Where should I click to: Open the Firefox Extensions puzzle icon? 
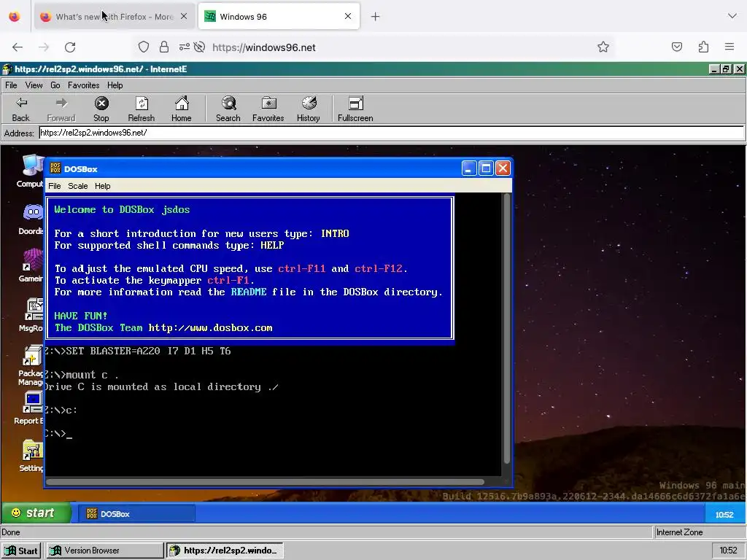tap(704, 47)
